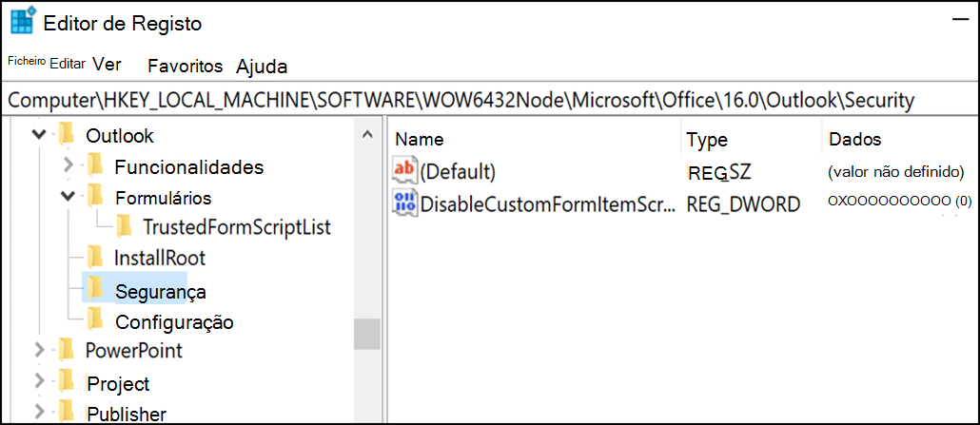Click the Funcionalidades folder icon

click(94, 165)
